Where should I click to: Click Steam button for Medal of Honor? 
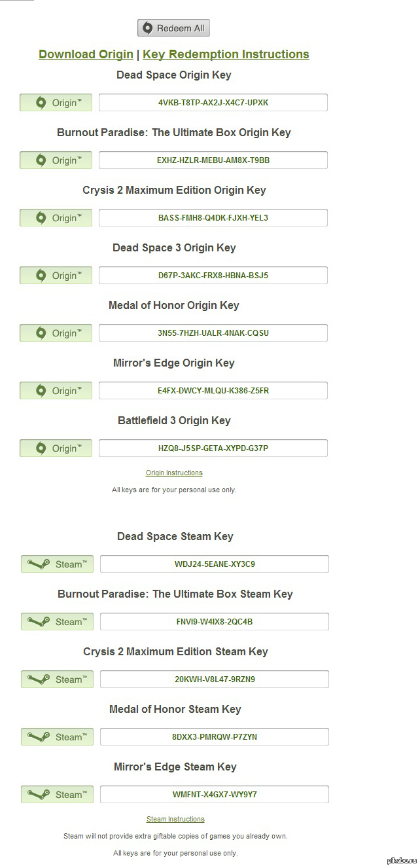tap(57, 737)
